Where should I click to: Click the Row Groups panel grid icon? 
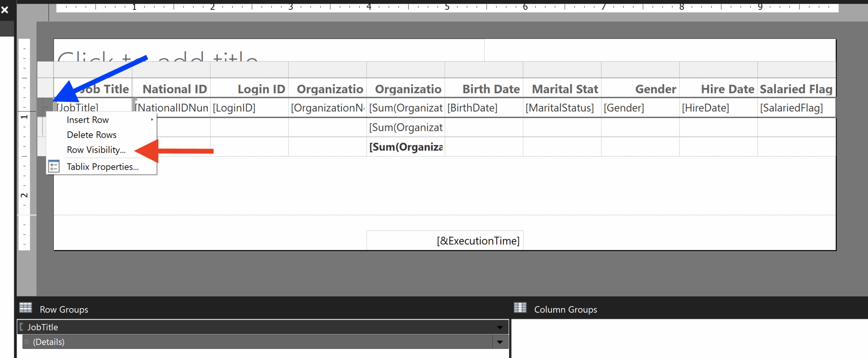[25, 308]
